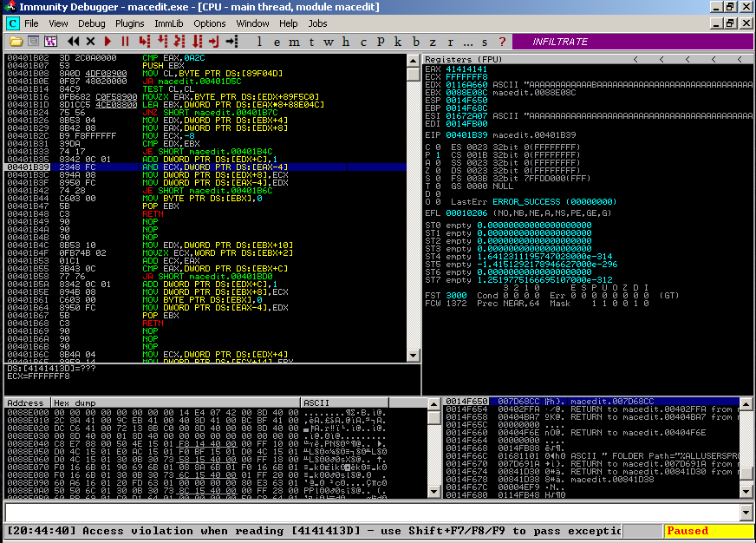Screen dimensions: 756x543
Task: Select the EAX register value 41414141
Action: tap(466, 69)
